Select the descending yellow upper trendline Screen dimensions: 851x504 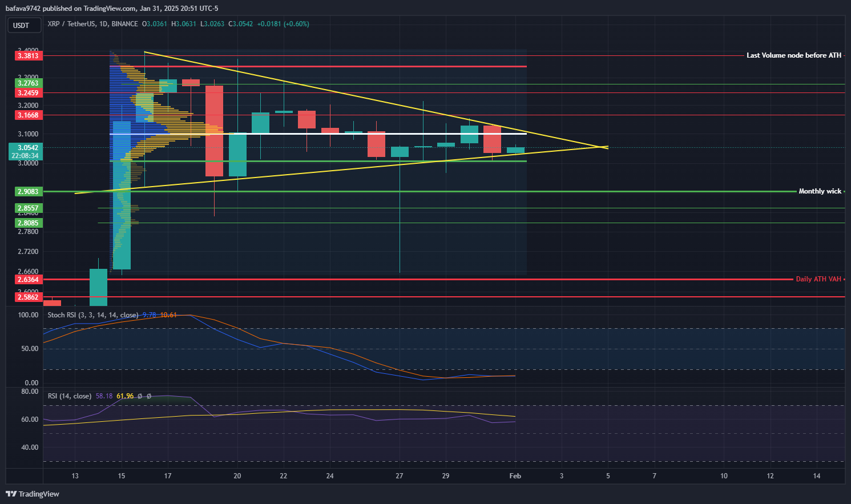(x=376, y=100)
